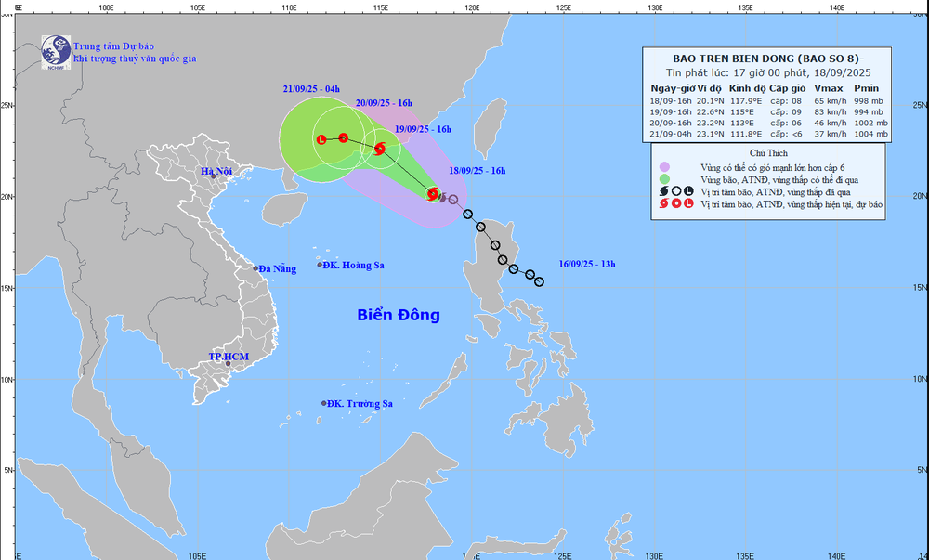Click the red L symbol in the legend
This screenshot has width=929, height=560.
point(688,203)
